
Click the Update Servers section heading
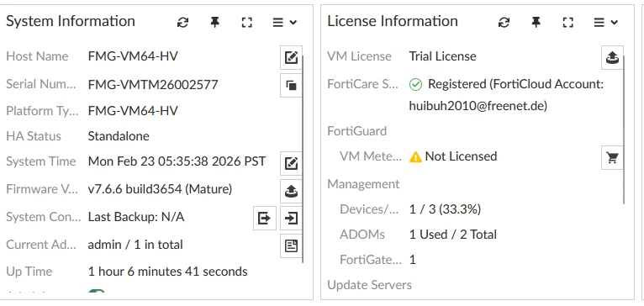click(x=370, y=285)
